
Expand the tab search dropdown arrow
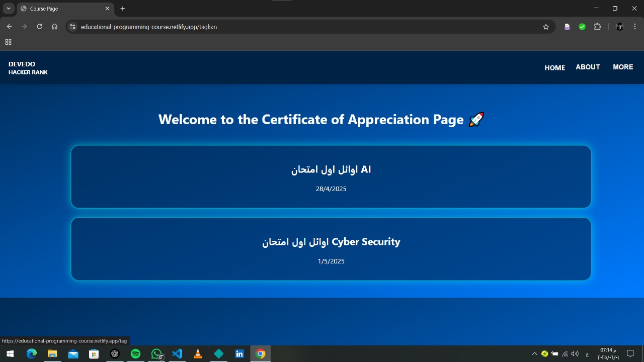pos(9,9)
